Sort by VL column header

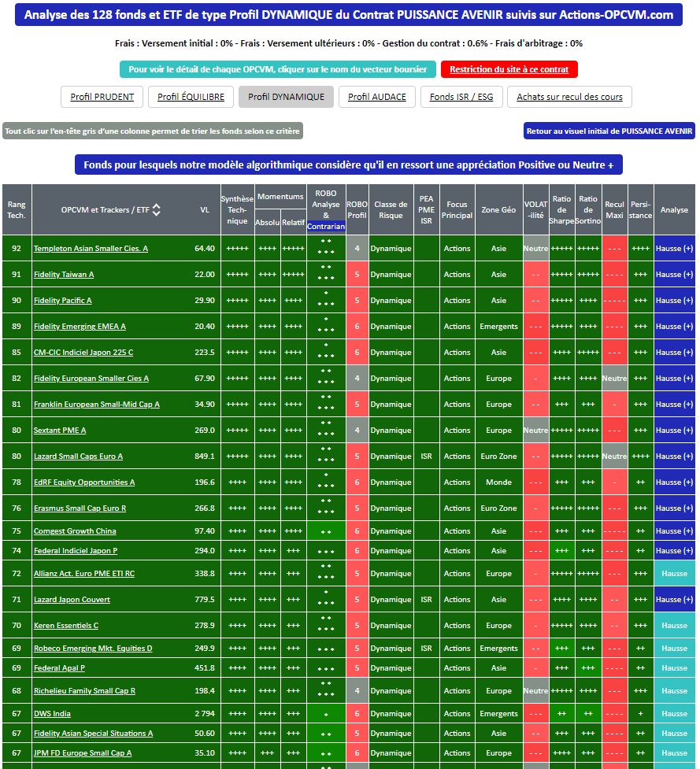[x=205, y=210]
